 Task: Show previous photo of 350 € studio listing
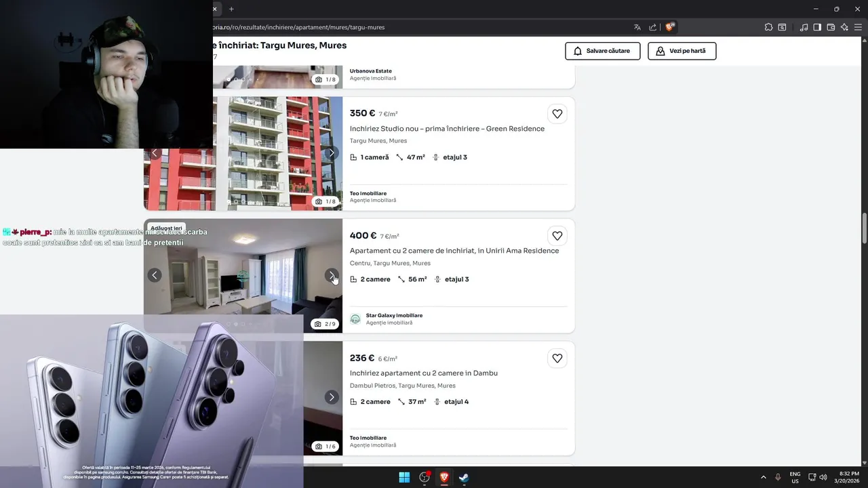pyautogui.click(x=155, y=153)
